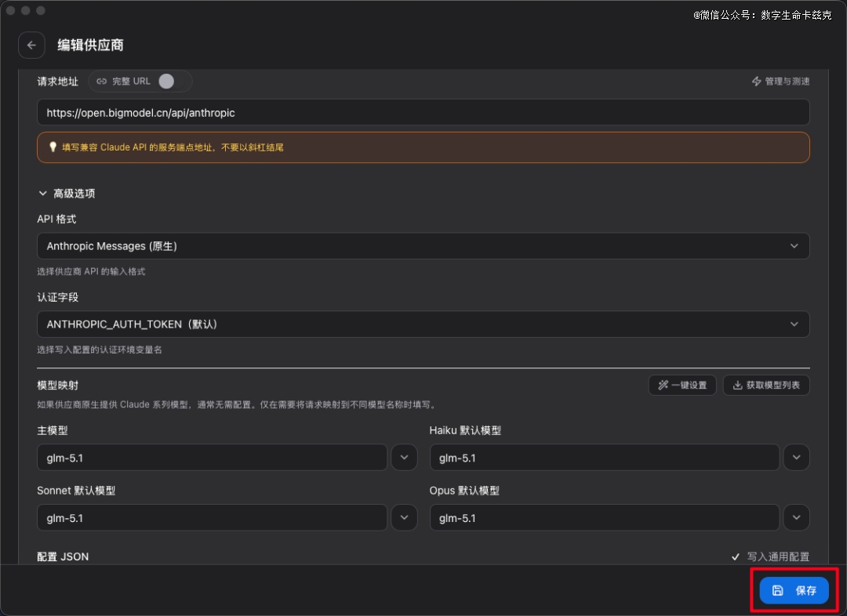Expand the Opus 默认模型 chevron

pyautogui.click(x=797, y=518)
